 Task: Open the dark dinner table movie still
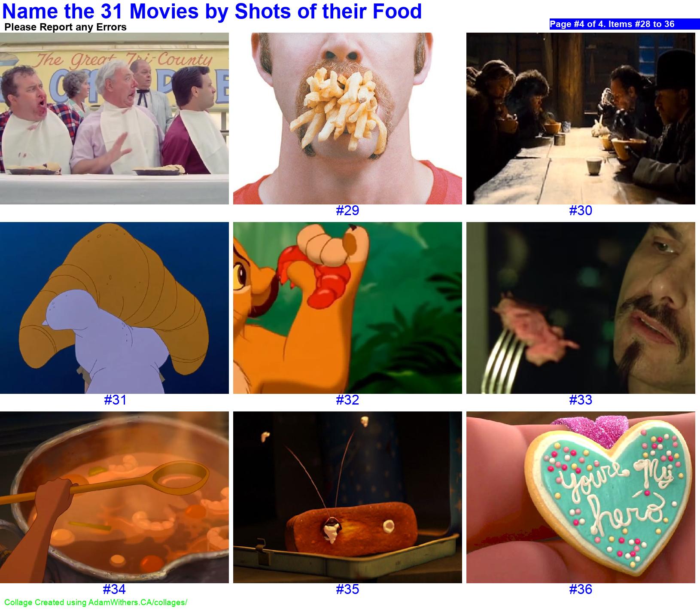(x=581, y=119)
